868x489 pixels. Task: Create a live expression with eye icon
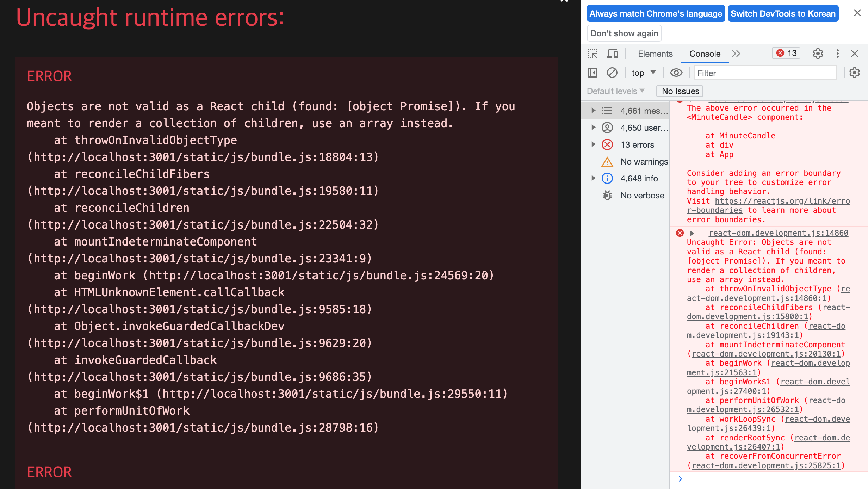coord(676,73)
